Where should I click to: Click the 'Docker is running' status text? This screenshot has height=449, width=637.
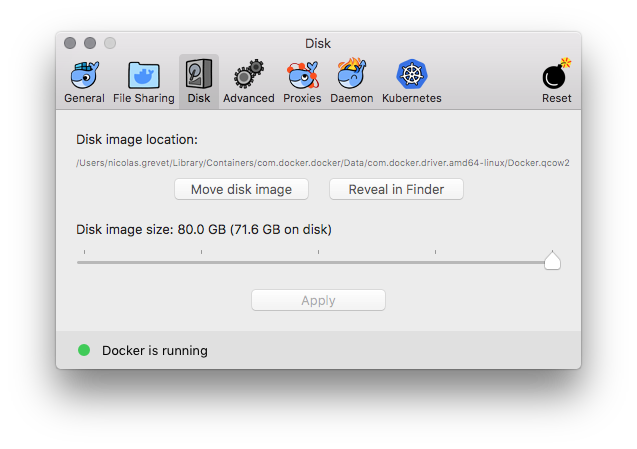(x=155, y=351)
